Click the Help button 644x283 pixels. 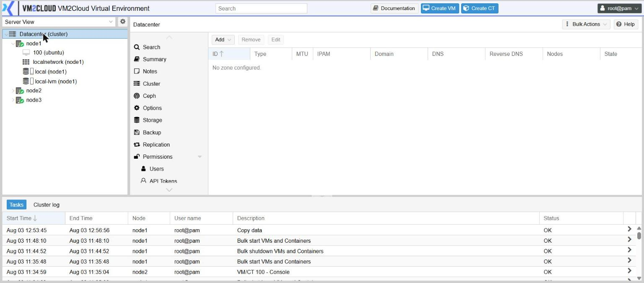pyautogui.click(x=626, y=24)
